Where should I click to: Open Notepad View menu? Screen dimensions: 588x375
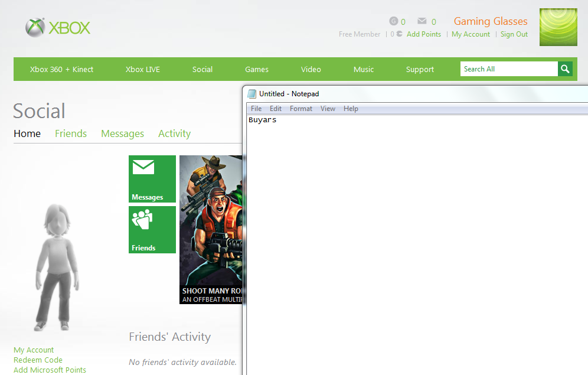pos(328,109)
